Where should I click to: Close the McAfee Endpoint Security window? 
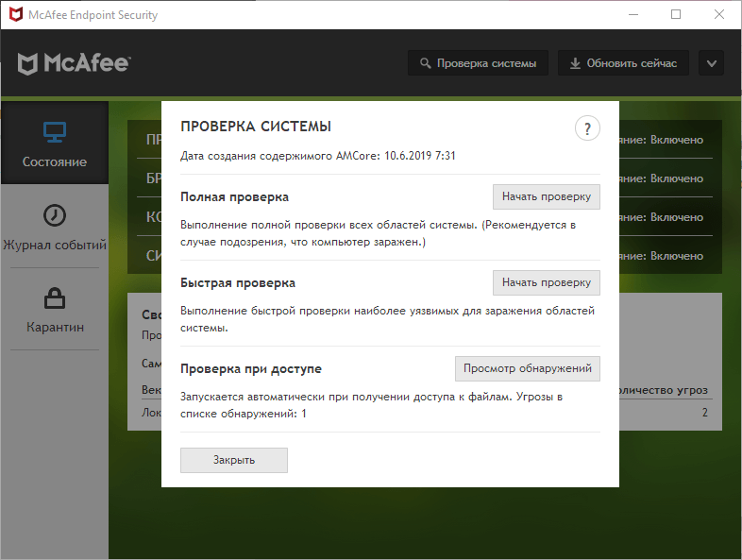coord(718,14)
